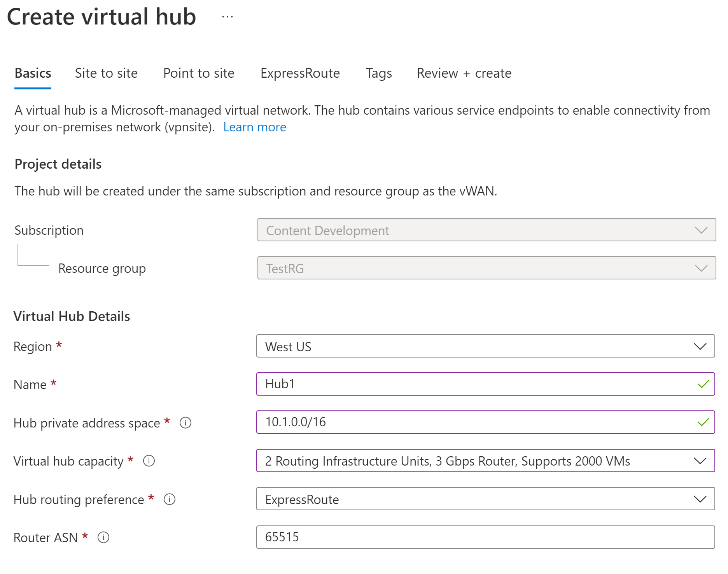Follow the Learn more link
The width and height of the screenshot is (728, 574).
tap(255, 127)
